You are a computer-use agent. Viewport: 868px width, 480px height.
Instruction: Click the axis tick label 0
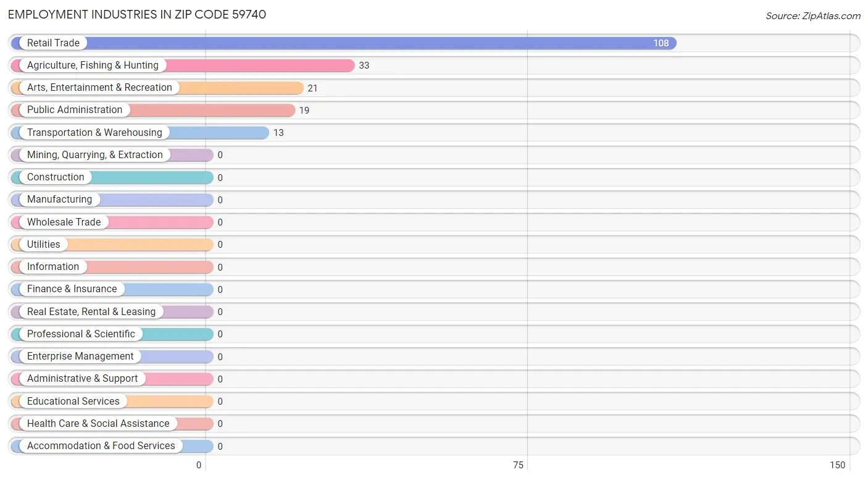(199, 465)
